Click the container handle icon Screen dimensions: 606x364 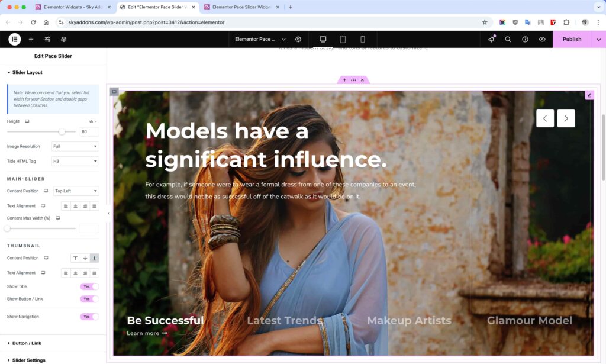coord(114,92)
